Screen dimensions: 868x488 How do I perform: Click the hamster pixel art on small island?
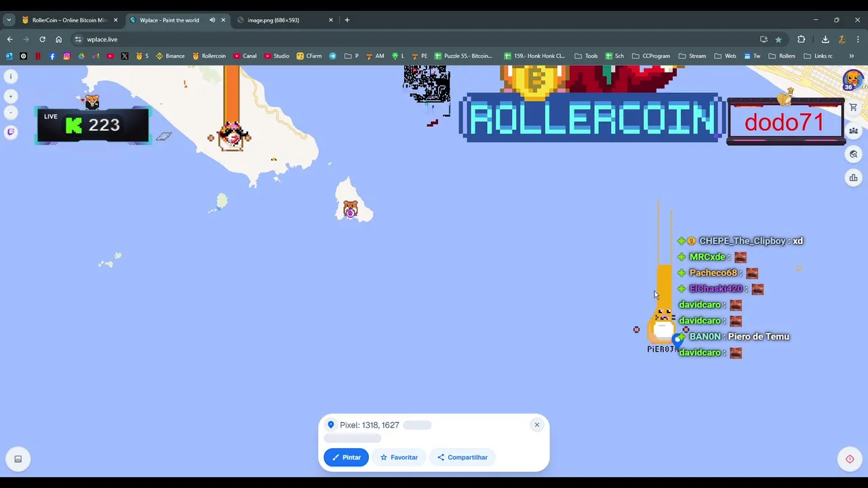(350, 209)
